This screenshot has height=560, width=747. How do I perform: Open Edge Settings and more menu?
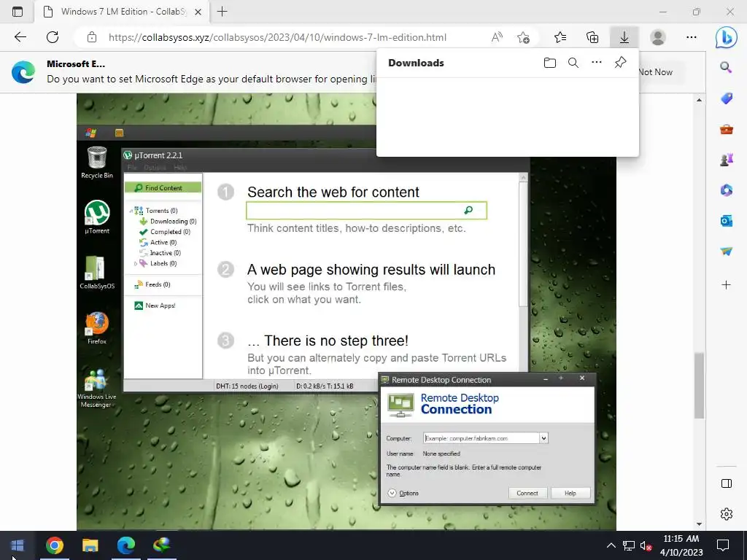coord(692,37)
